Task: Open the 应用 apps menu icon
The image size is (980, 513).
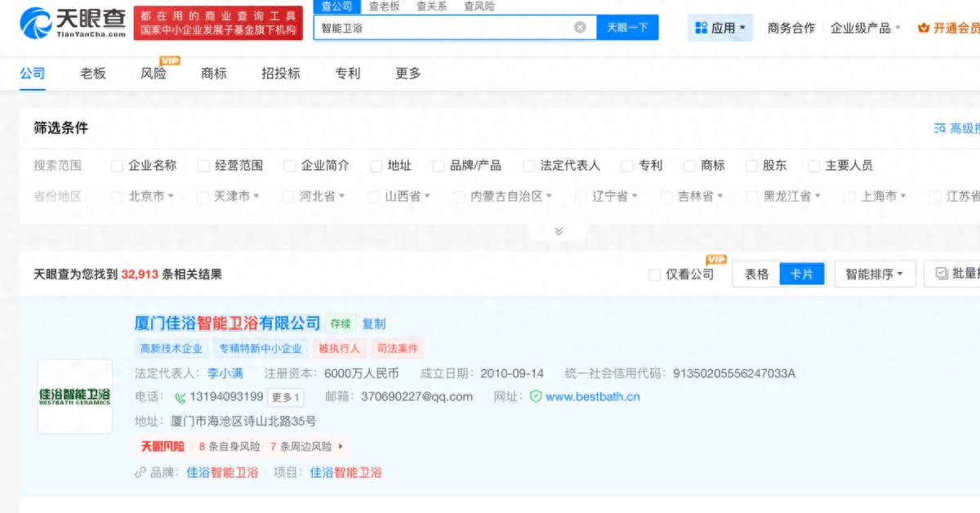Action: pos(700,27)
